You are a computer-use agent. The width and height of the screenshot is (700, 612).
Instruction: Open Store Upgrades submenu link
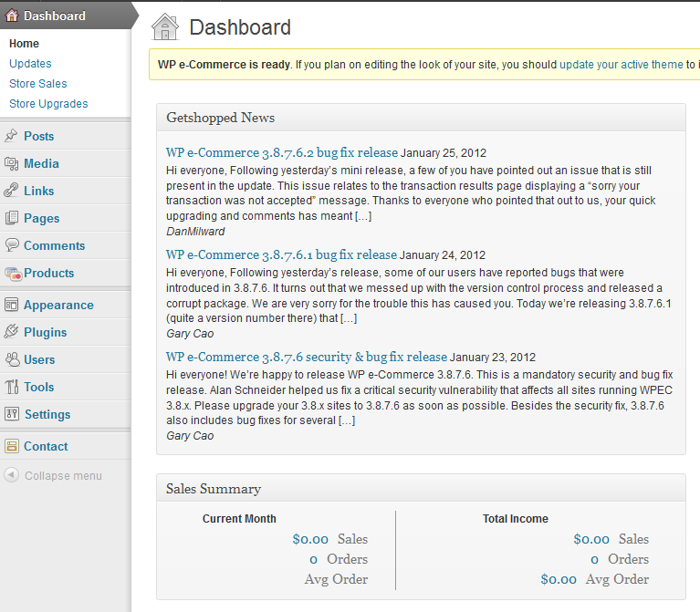point(48,104)
